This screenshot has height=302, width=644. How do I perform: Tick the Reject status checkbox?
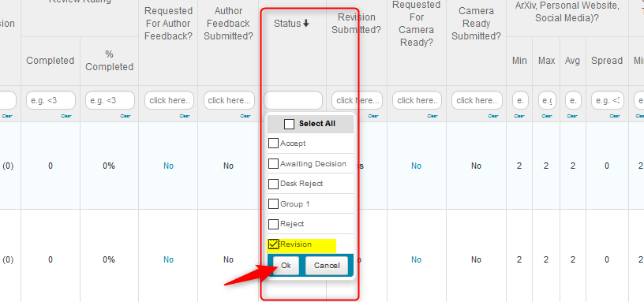273,224
